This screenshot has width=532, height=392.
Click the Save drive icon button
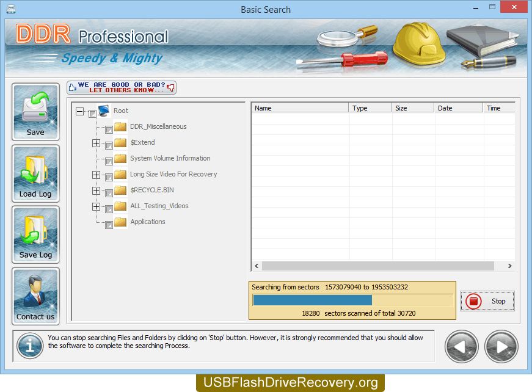click(35, 112)
